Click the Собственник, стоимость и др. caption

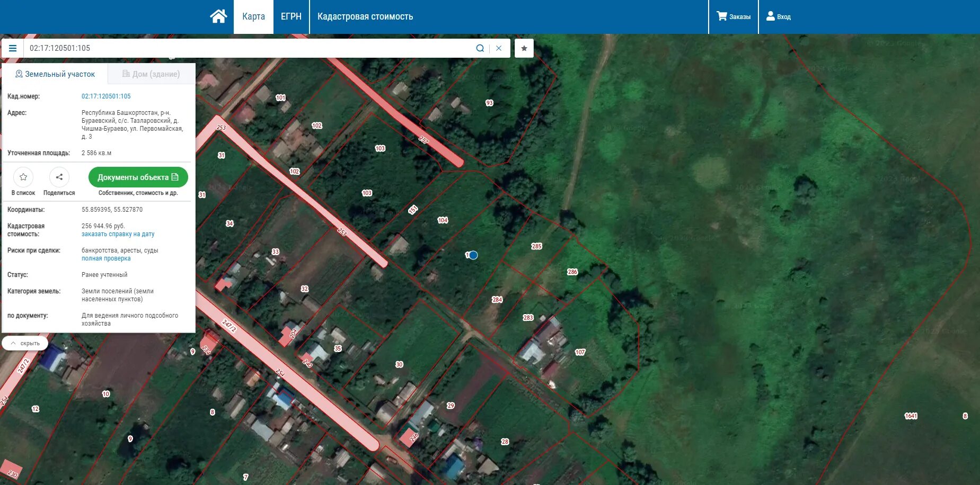tap(138, 193)
